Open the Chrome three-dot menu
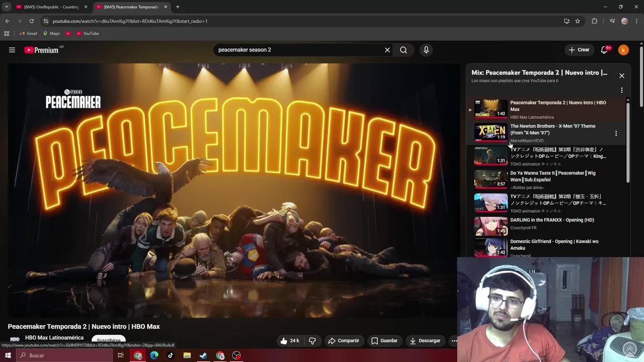Image resolution: width=644 pixels, height=362 pixels. pyautogui.click(x=636, y=21)
